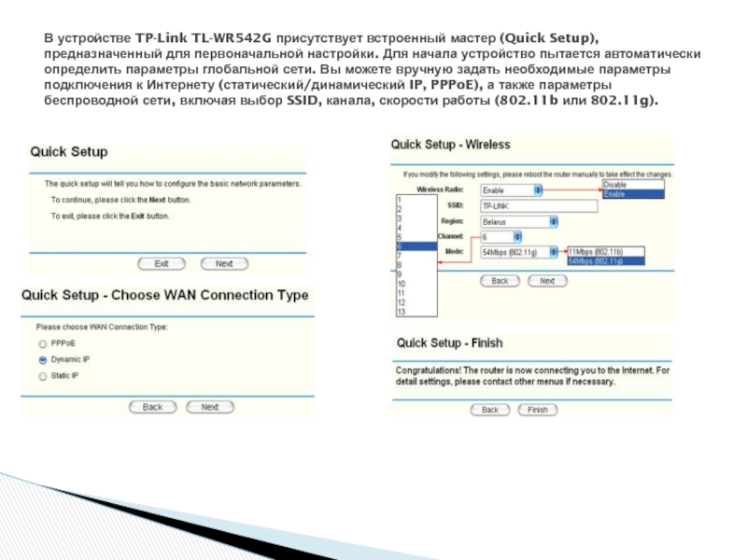747x560 pixels.
Task: Click the 'To continue, please click the Next button' line
Action: [120, 200]
